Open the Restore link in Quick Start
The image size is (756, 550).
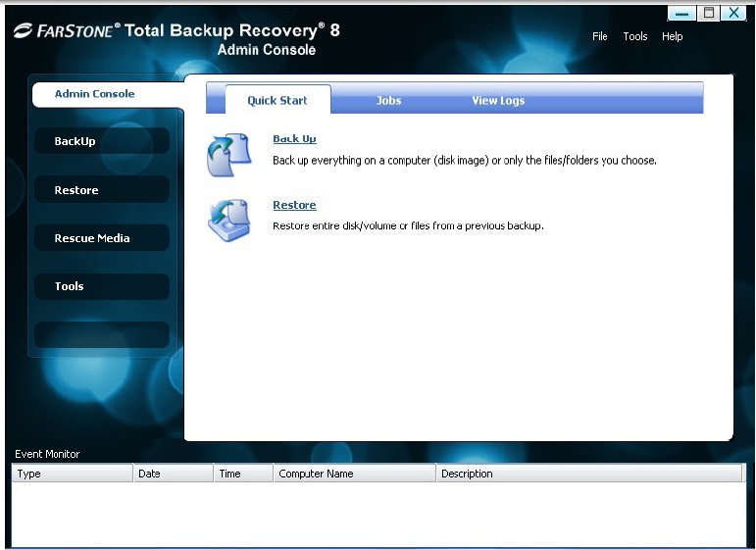tap(294, 205)
